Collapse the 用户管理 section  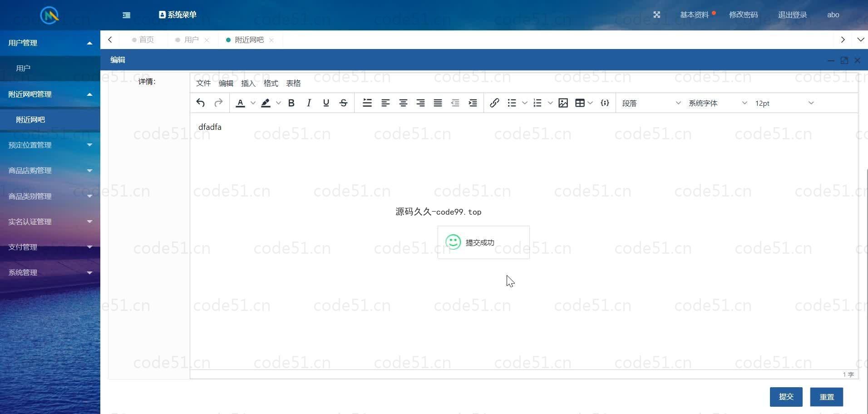[x=50, y=43]
